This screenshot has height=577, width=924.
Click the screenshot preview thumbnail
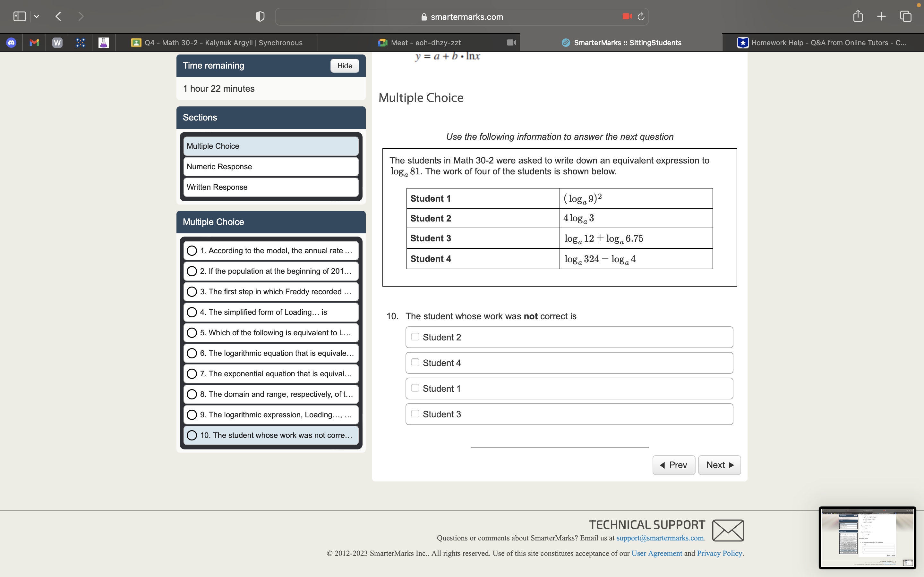point(867,538)
